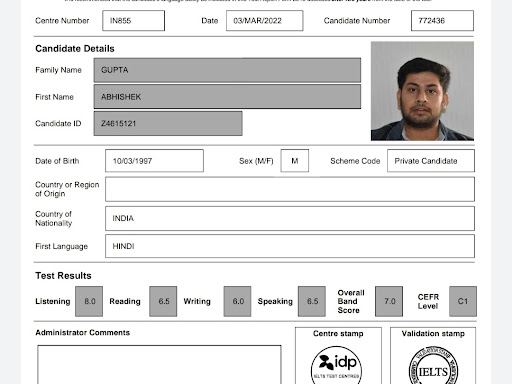512x384 pixels.
Task: Click the First Language field HINDI
Action: [290, 246]
